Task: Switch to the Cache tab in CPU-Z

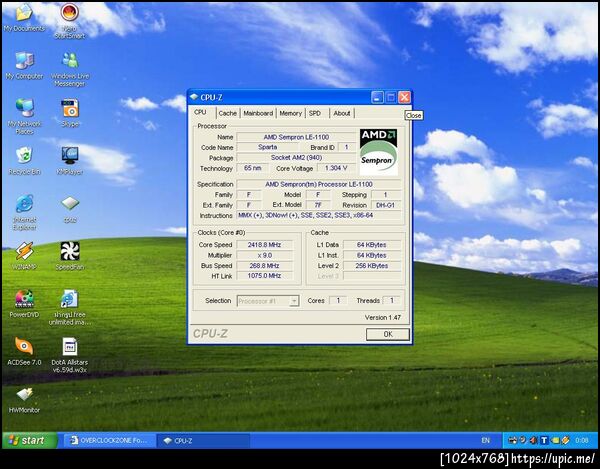Action: (228, 113)
